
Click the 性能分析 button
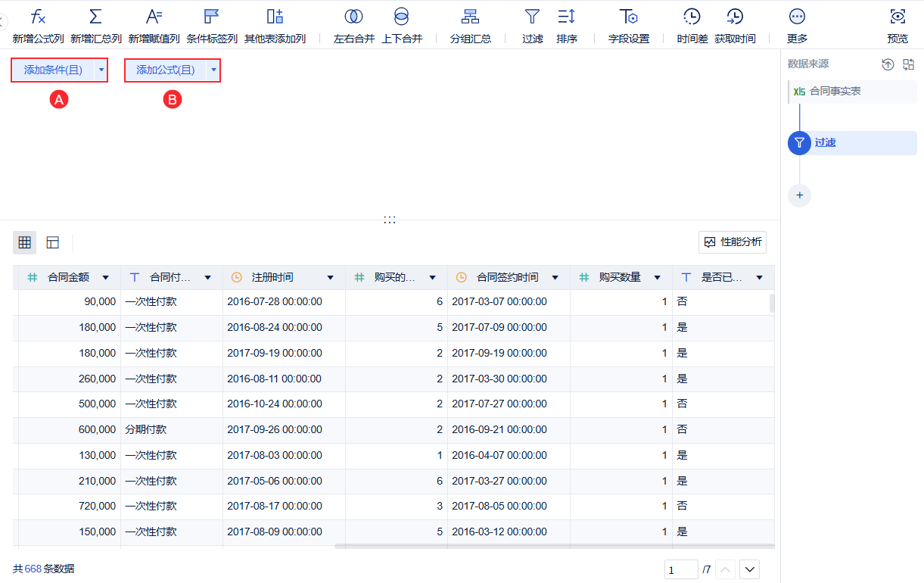tap(732, 242)
